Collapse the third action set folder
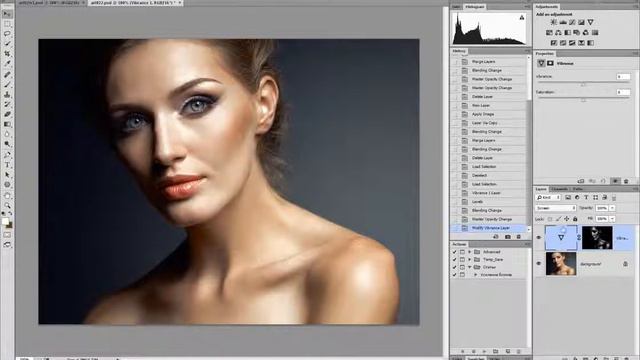The height and width of the screenshot is (360, 640). click(x=470, y=267)
